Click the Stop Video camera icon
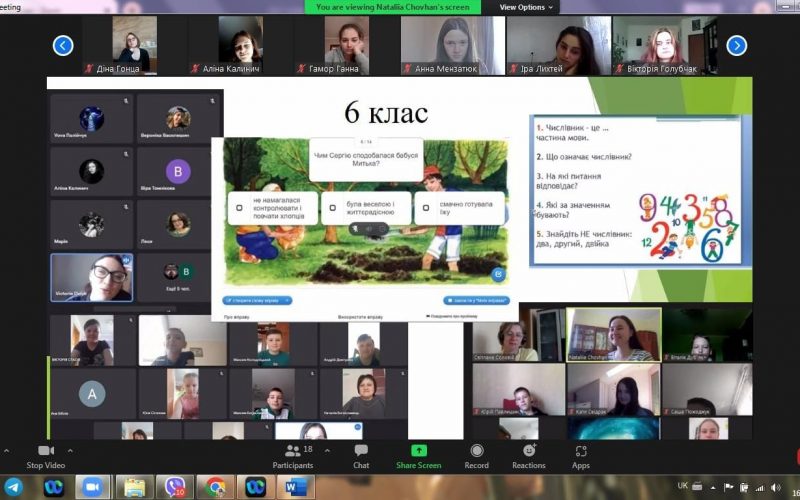Screen dimensions: 800x500 pos(45,451)
